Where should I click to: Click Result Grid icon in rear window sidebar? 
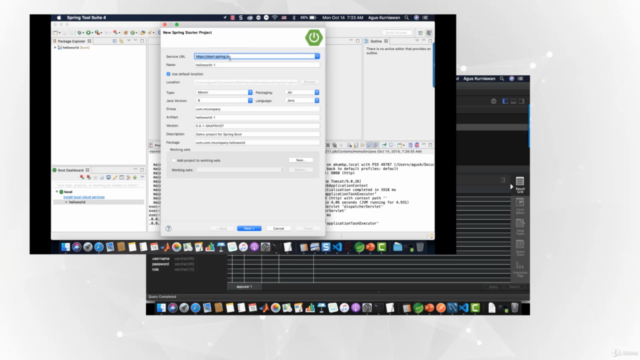(520, 185)
